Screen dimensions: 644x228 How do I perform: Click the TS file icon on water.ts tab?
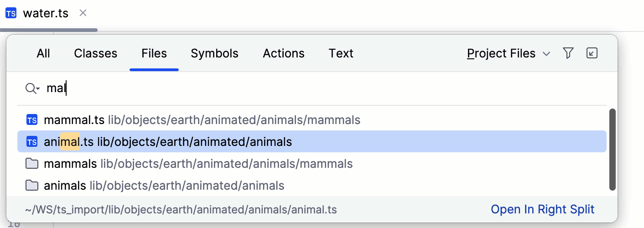coord(11,14)
